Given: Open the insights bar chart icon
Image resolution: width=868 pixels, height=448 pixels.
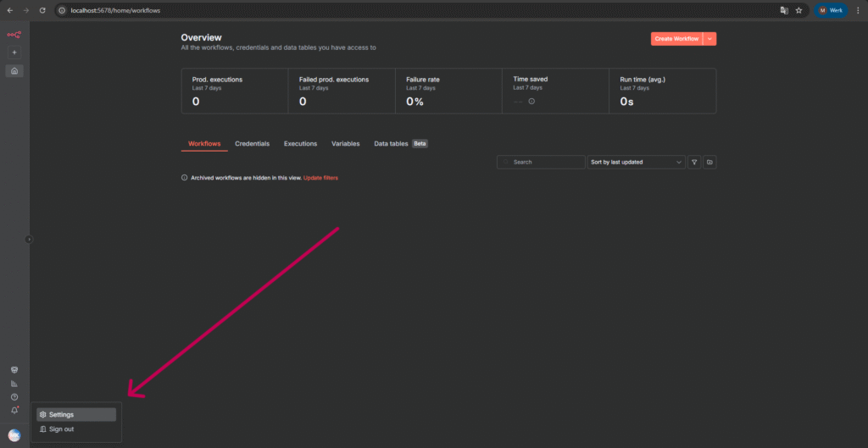Looking at the screenshot, I should pyautogui.click(x=14, y=384).
